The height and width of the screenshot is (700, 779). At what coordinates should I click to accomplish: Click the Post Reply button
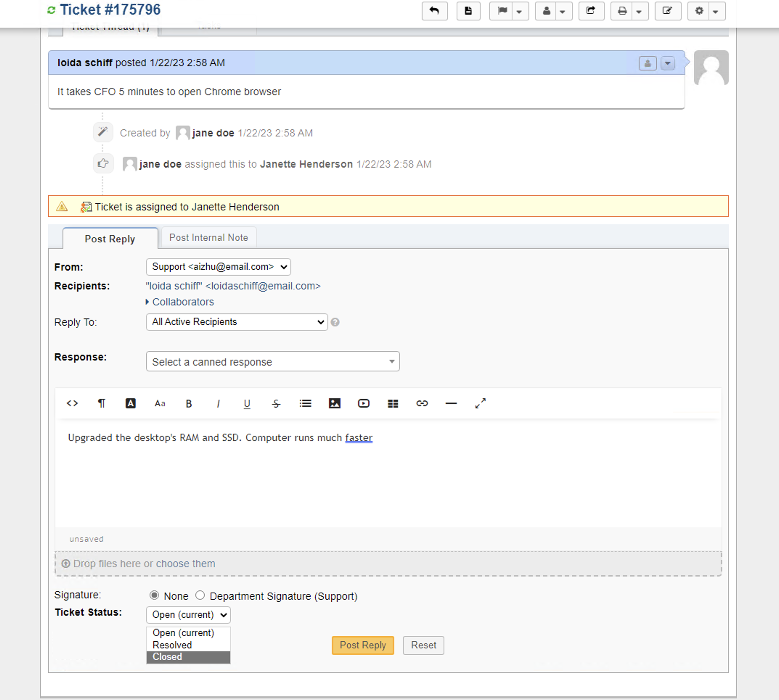362,645
